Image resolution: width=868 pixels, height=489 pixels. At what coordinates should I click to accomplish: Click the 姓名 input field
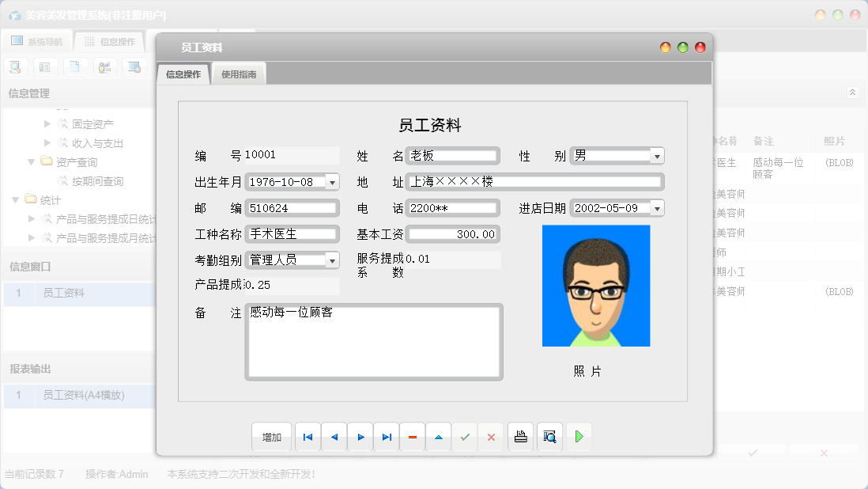coord(452,156)
